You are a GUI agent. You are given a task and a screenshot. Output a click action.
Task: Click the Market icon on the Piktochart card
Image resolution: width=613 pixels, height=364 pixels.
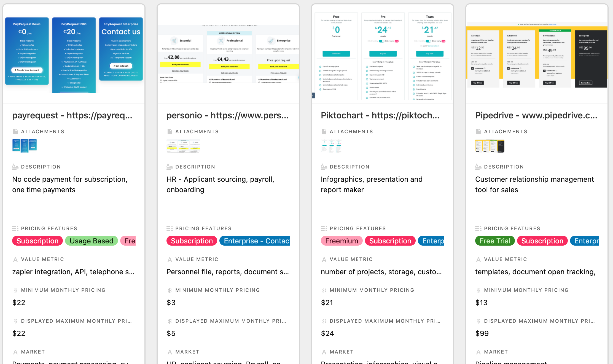click(x=324, y=352)
